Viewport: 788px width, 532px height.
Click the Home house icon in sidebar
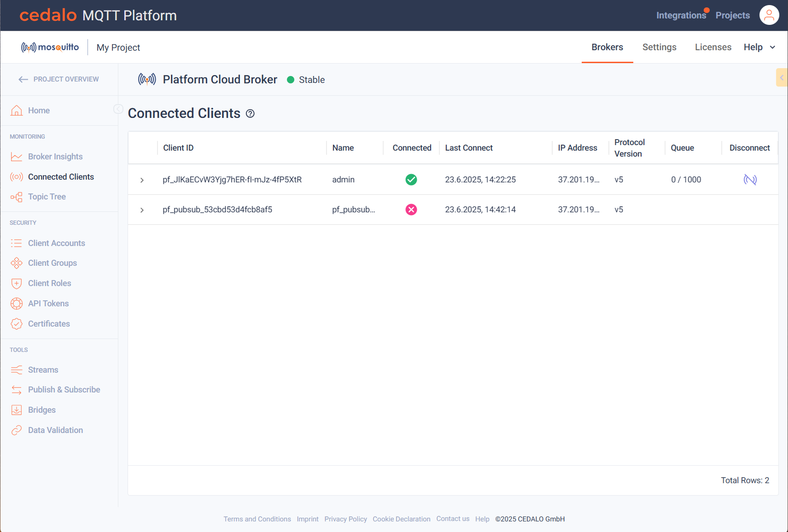(17, 111)
